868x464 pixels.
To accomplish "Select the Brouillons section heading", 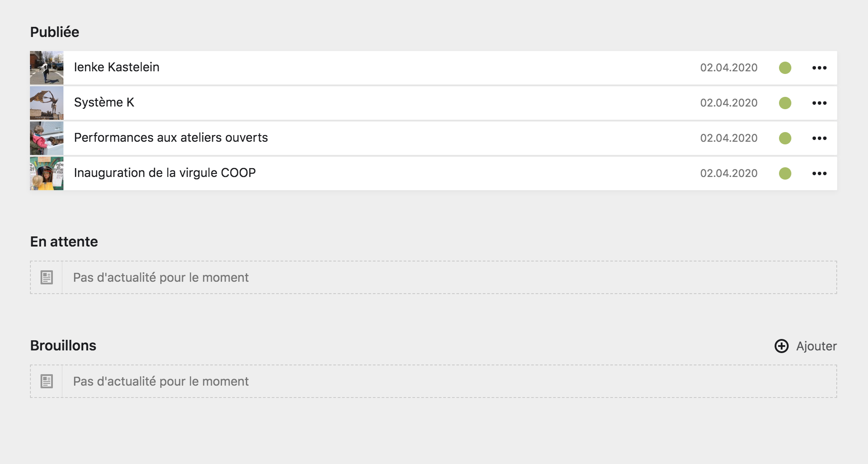I will (63, 346).
